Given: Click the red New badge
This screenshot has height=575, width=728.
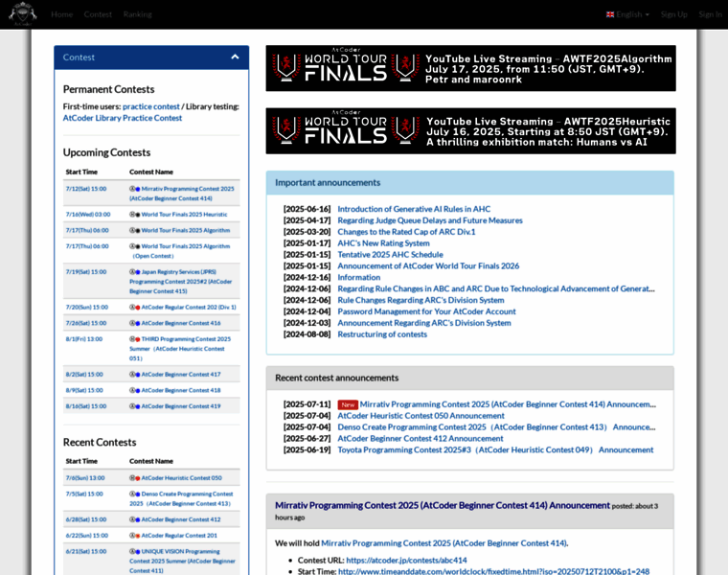Looking at the screenshot, I should point(348,404).
